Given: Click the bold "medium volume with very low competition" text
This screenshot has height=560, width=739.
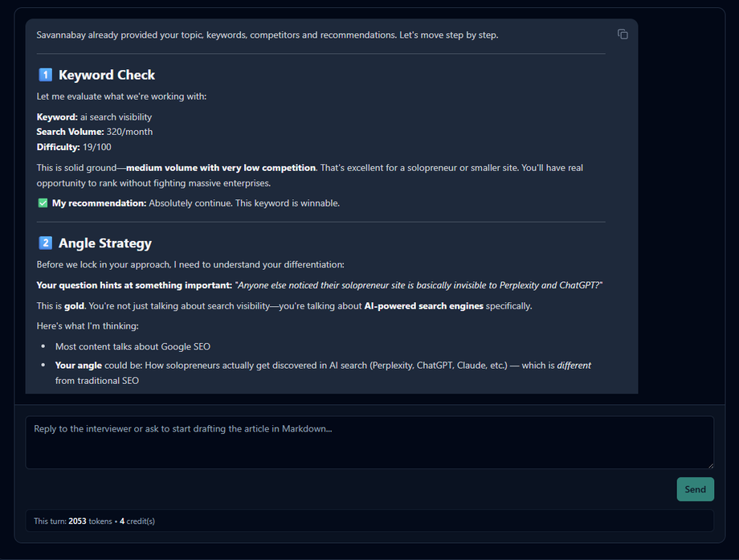Looking at the screenshot, I should 221,168.
